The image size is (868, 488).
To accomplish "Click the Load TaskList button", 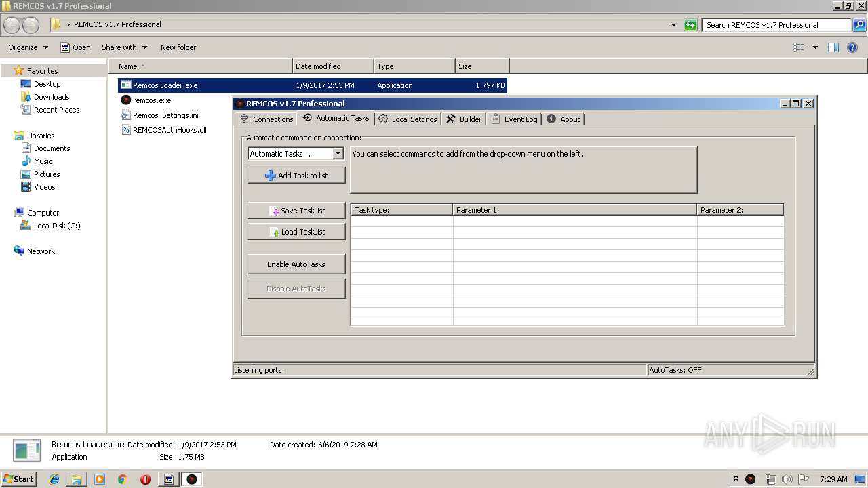I will pyautogui.click(x=296, y=232).
